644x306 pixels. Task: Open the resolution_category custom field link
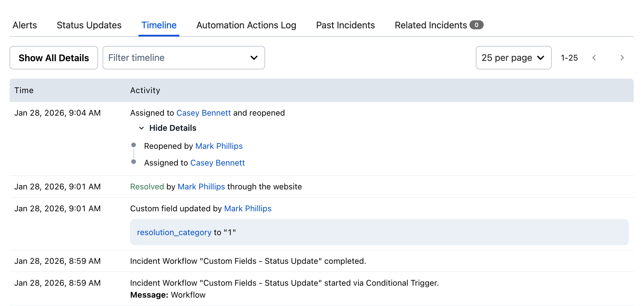coord(174,232)
